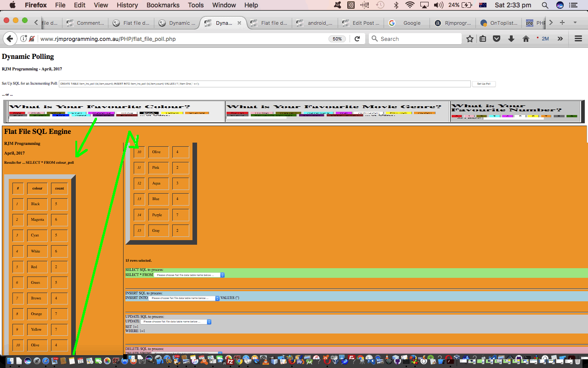Show more toolbar tools via the chevron

coord(560,39)
